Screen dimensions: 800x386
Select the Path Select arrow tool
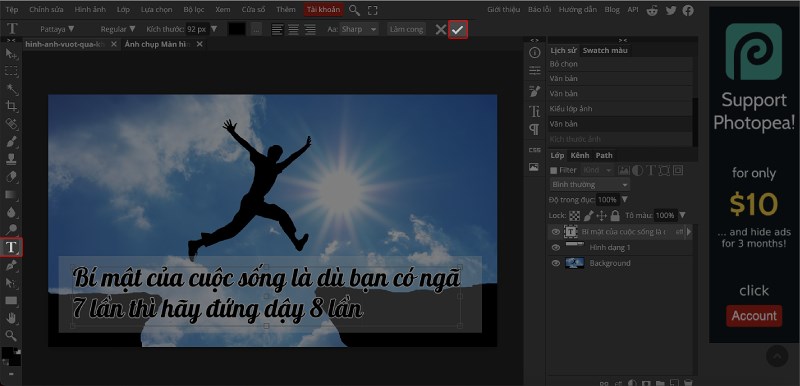point(11,282)
